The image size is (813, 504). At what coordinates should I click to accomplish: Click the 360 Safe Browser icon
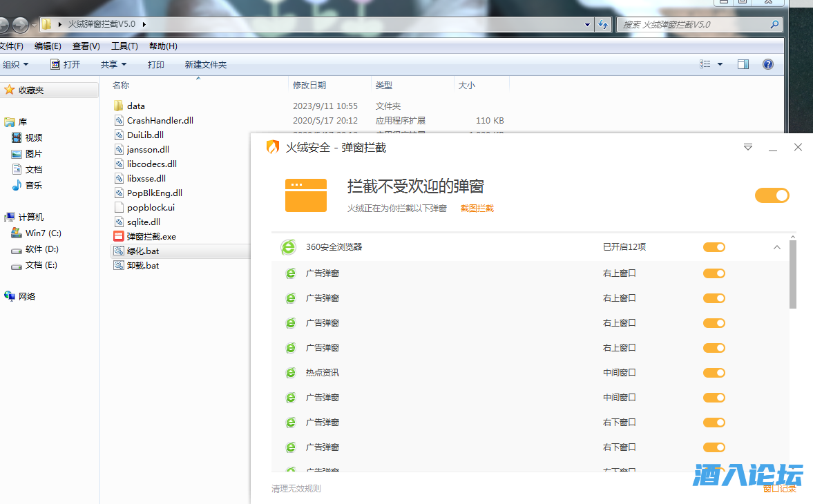288,247
